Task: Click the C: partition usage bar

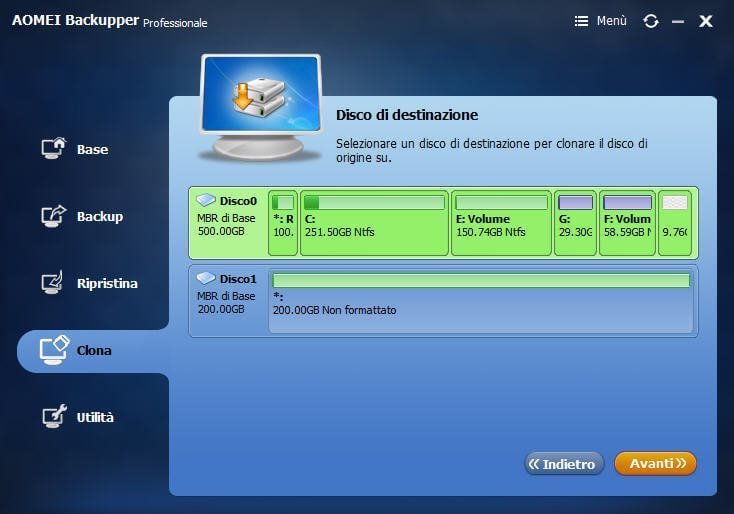Action: pos(374,202)
